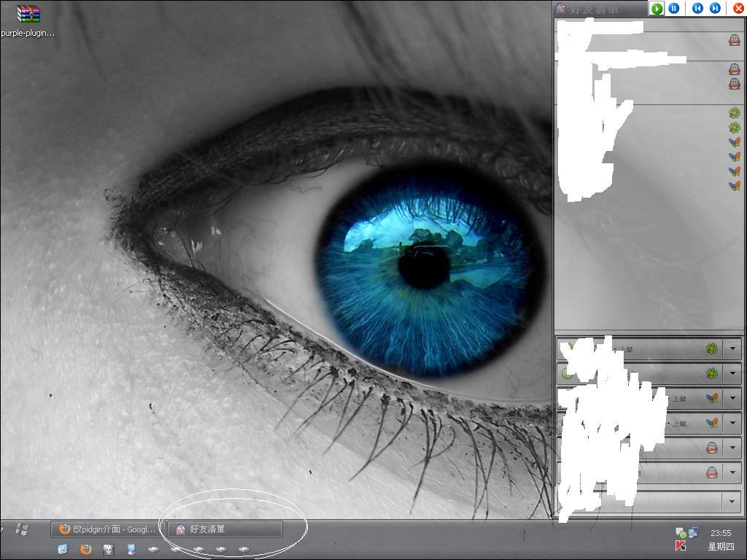Screen dimensions: 747x560
Task: Click the Windows Start button
Action: (x=22, y=529)
